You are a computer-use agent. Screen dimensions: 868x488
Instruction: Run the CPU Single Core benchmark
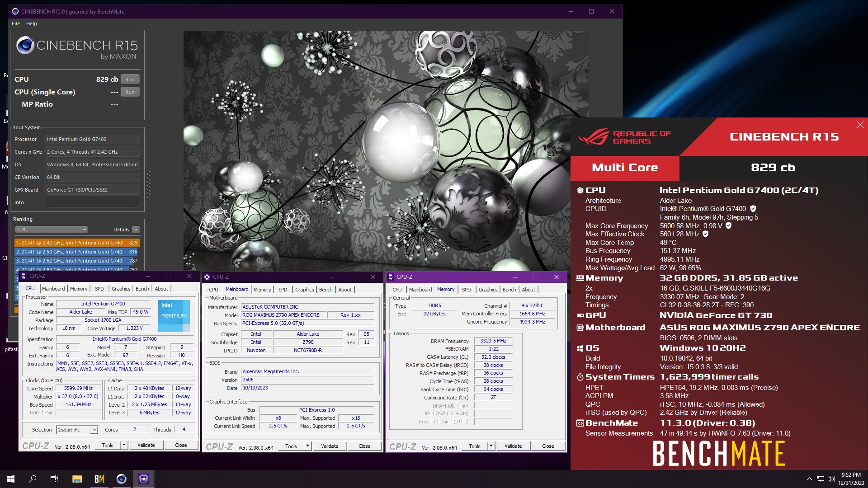coord(130,92)
